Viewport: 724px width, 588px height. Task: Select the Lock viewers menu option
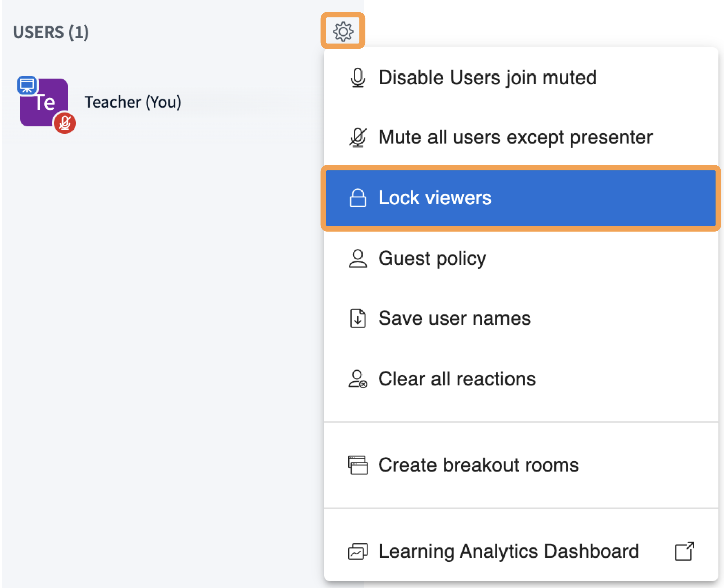point(435,198)
